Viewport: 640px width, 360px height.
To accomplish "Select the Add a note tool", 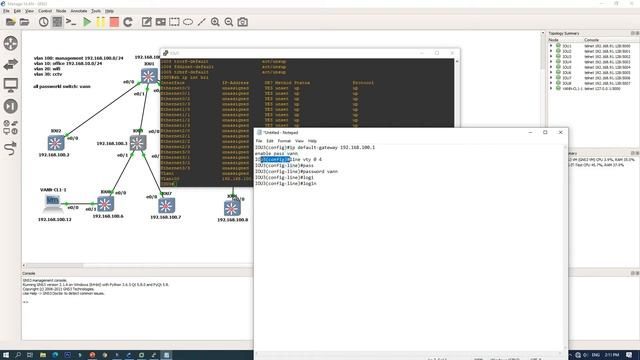I will [x=147, y=22].
